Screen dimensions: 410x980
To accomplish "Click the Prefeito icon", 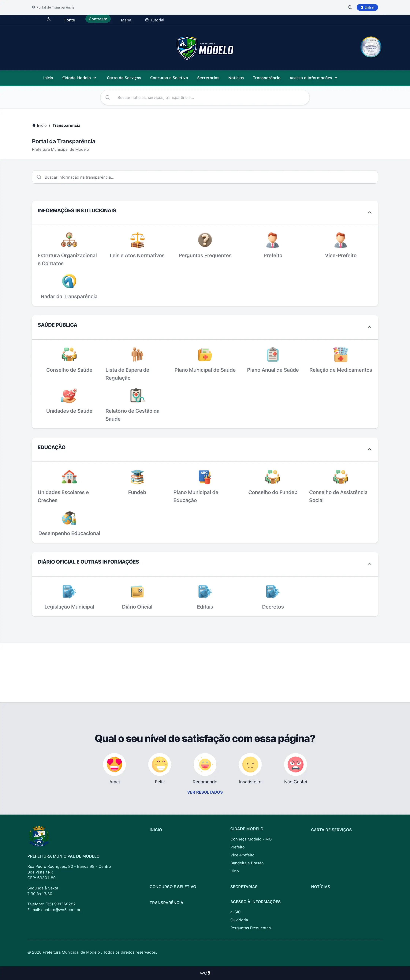I will 273,240.
